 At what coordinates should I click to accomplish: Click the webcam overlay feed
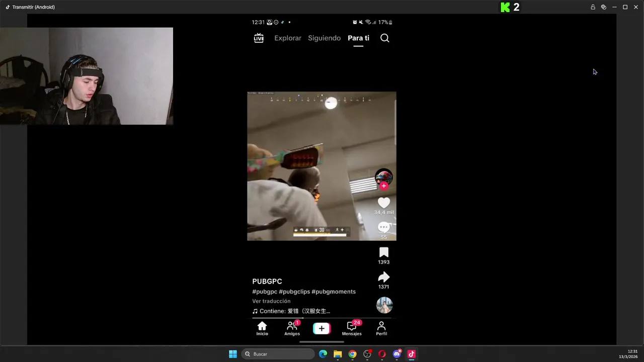click(x=87, y=76)
